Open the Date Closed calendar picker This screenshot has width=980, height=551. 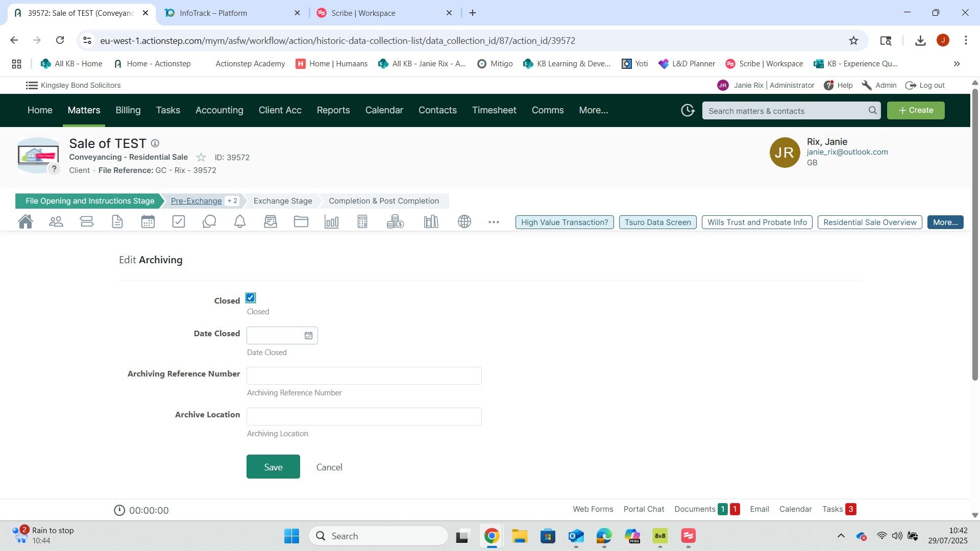(308, 336)
